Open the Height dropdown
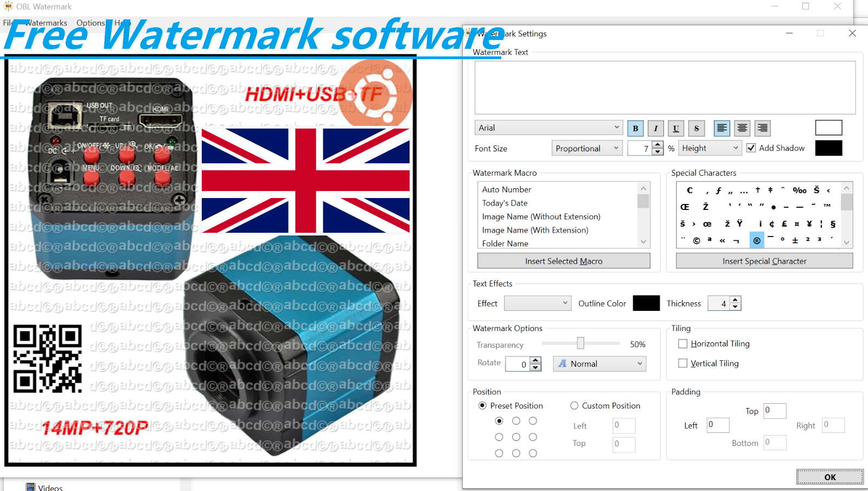Screen dimensions: 868x491 710,148
